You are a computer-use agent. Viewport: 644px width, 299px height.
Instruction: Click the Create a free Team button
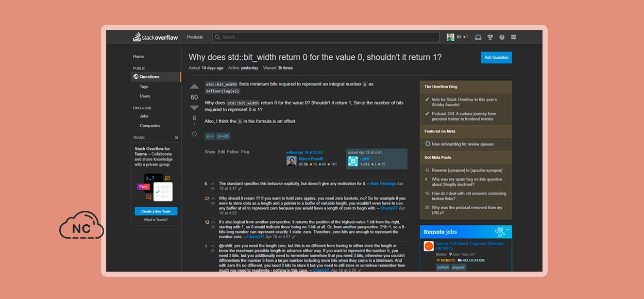(156, 211)
